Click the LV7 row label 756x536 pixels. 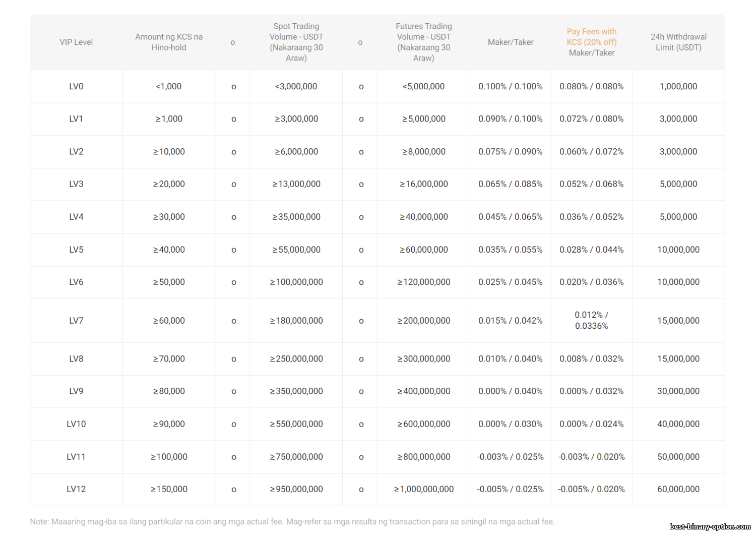tap(76, 321)
